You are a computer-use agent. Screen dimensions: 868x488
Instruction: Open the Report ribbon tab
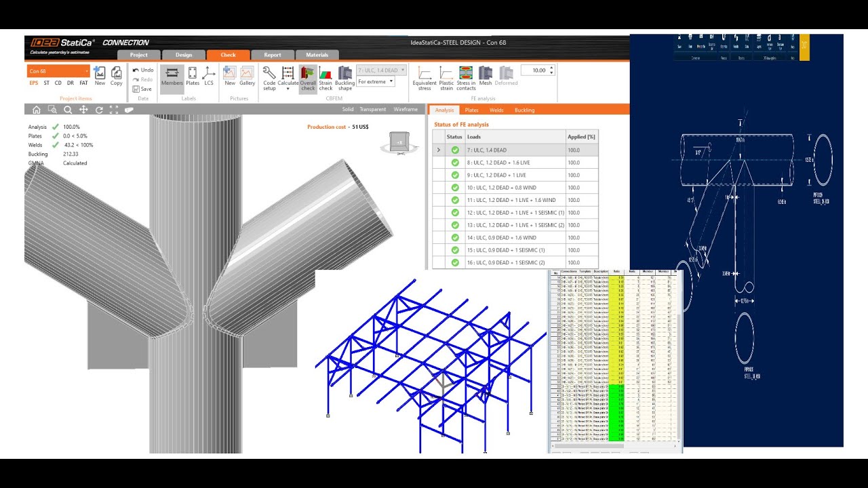(x=273, y=55)
